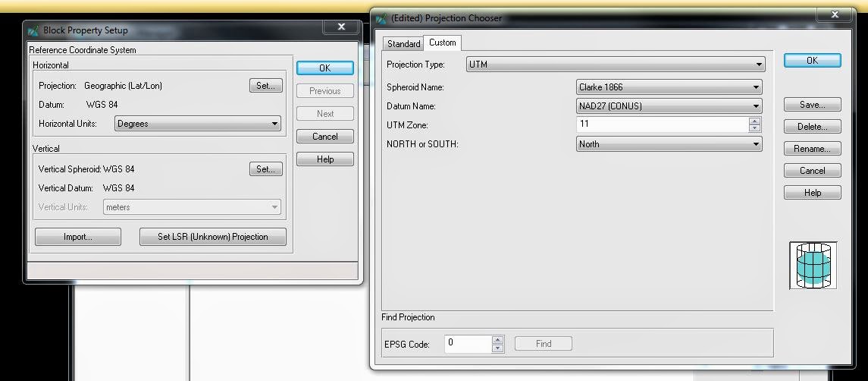Open the Horizontal Units Degrees dropdown
The image size is (868, 381).
[x=198, y=124]
